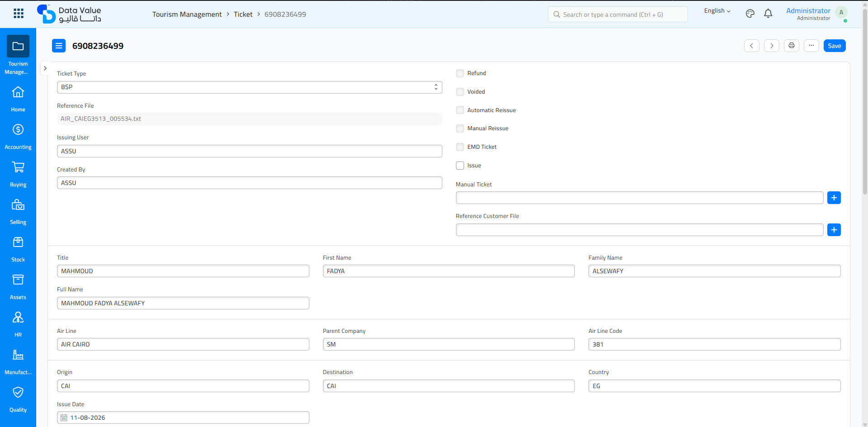Click the page title 6908236499

tap(98, 46)
